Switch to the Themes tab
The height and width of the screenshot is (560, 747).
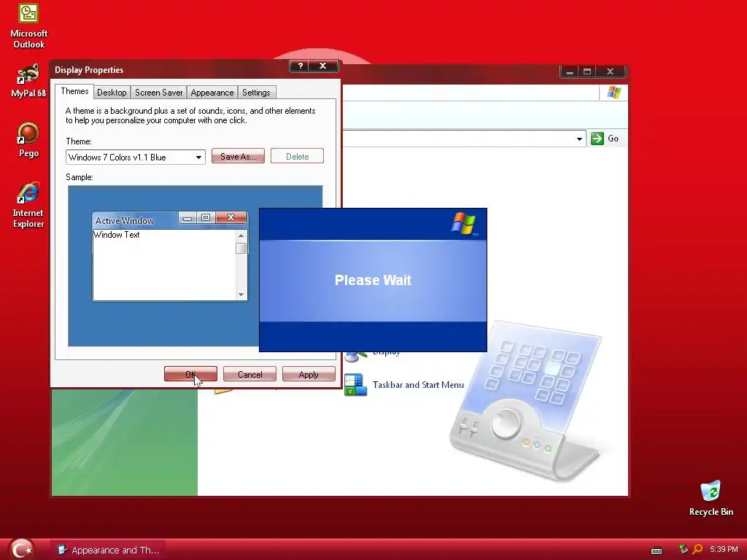[74, 91]
